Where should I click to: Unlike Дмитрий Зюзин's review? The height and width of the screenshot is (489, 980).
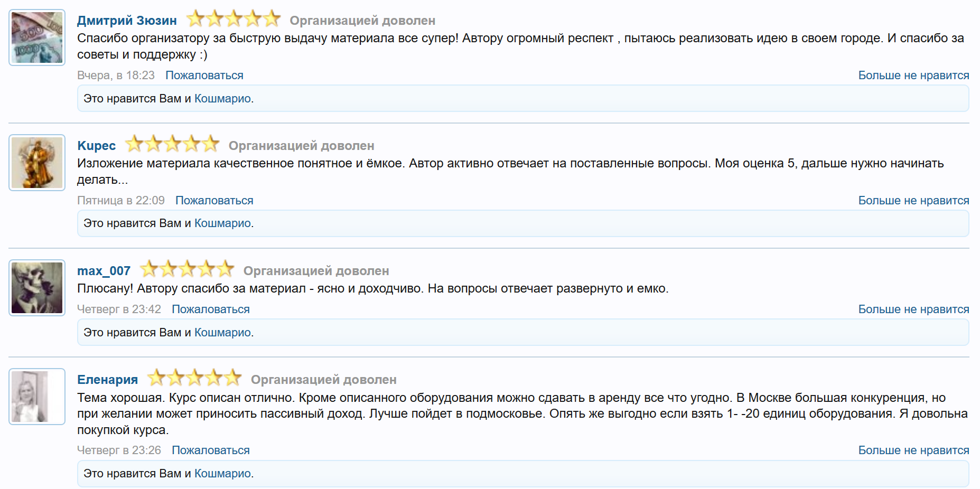coord(913,76)
